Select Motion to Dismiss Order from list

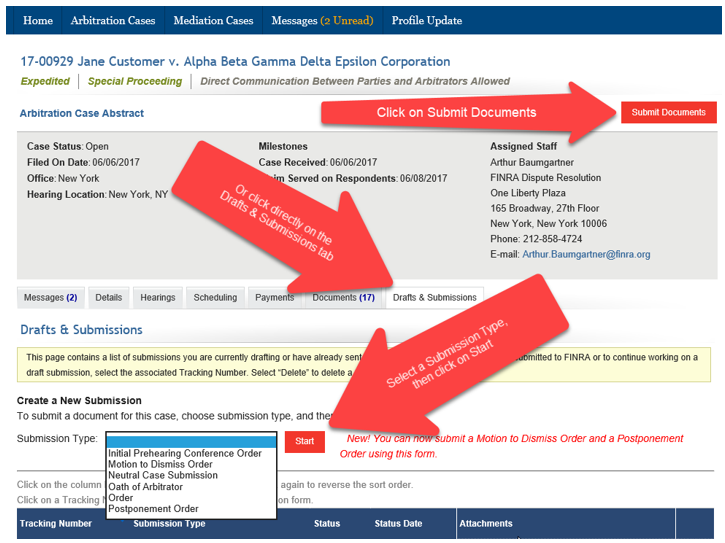pyautogui.click(x=160, y=464)
